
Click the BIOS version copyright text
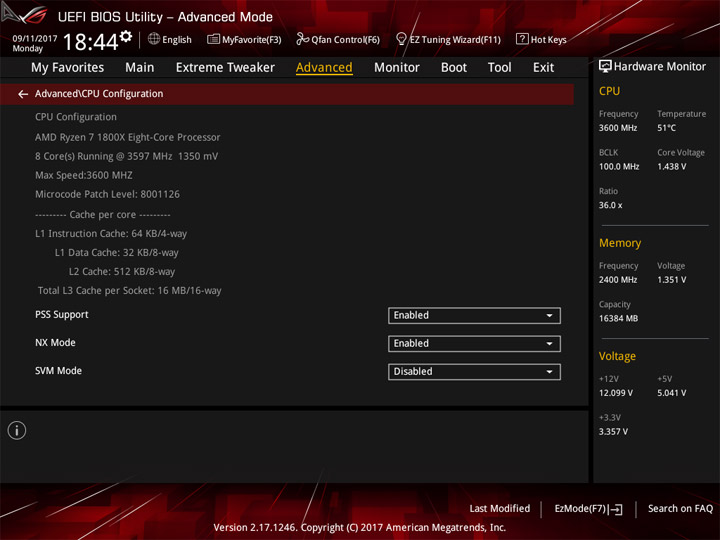(x=360, y=528)
